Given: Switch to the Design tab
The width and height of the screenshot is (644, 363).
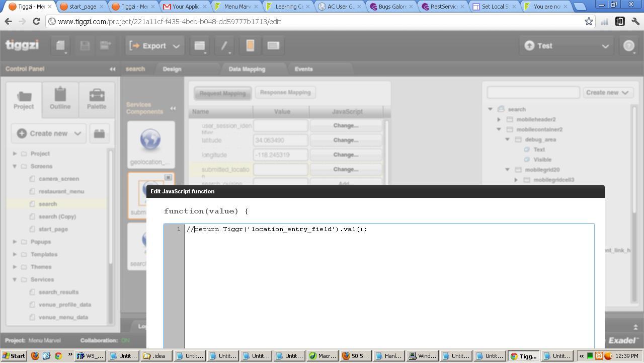Looking at the screenshot, I should point(172,69).
